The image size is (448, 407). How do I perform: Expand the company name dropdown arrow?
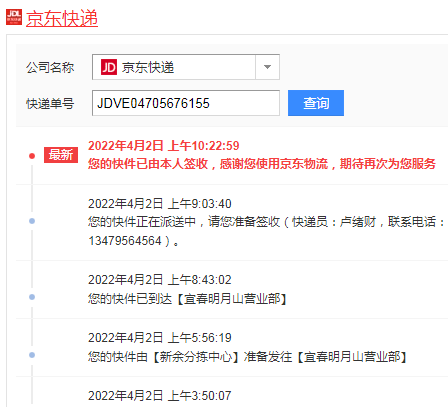tap(267, 67)
